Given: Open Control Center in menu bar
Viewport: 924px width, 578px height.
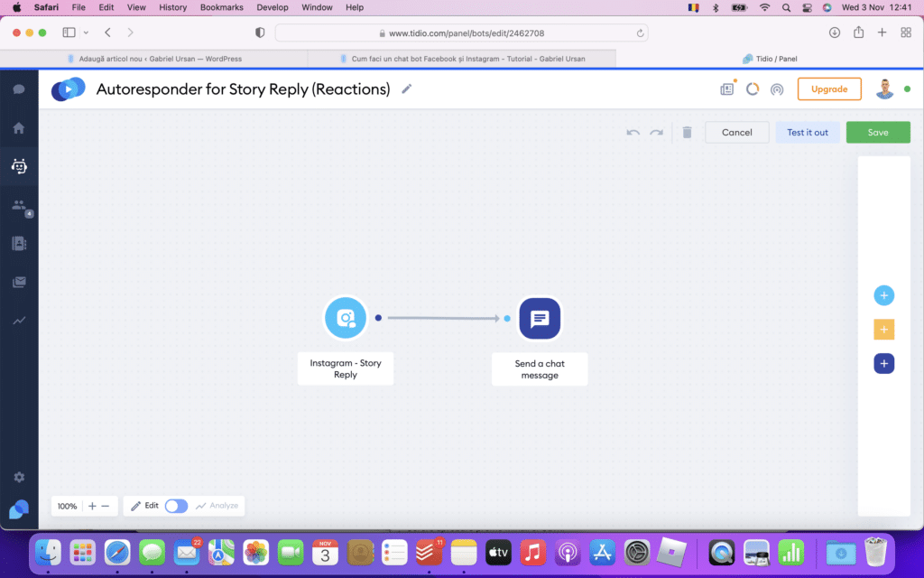Looking at the screenshot, I should 807,7.
